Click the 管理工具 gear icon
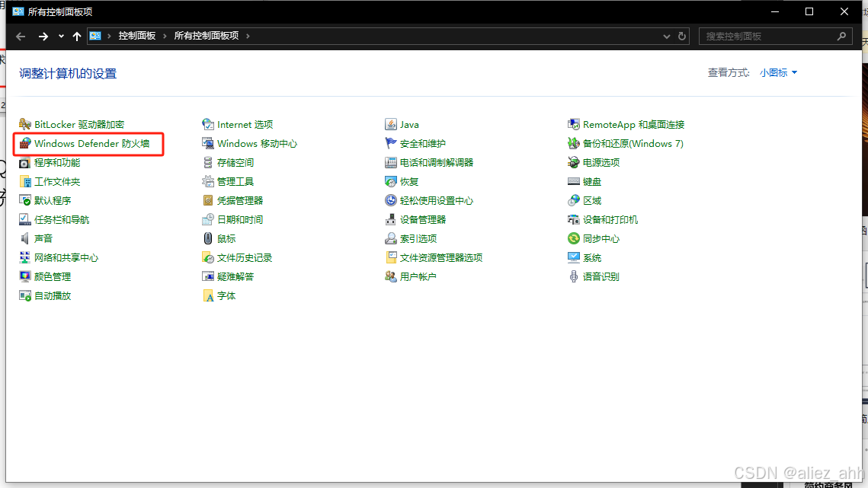The height and width of the screenshot is (488, 868). (x=207, y=181)
